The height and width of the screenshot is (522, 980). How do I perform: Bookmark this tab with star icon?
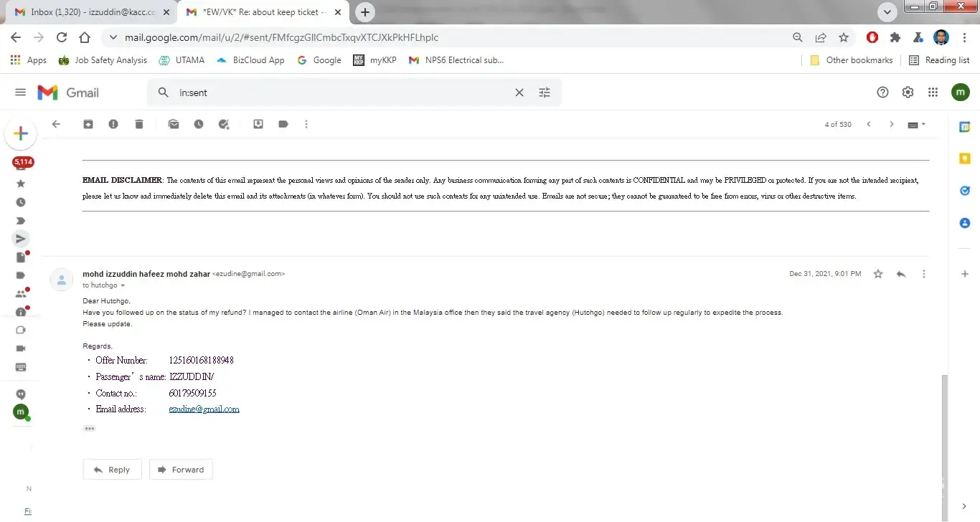[x=844, y=37]
